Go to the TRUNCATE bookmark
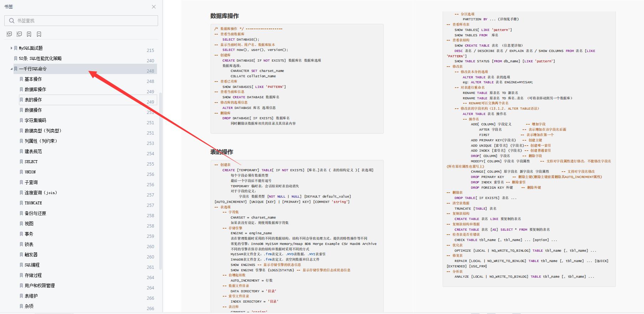This screenshot has width=644, height=314. pyautogui.click(x=33, y=203)
